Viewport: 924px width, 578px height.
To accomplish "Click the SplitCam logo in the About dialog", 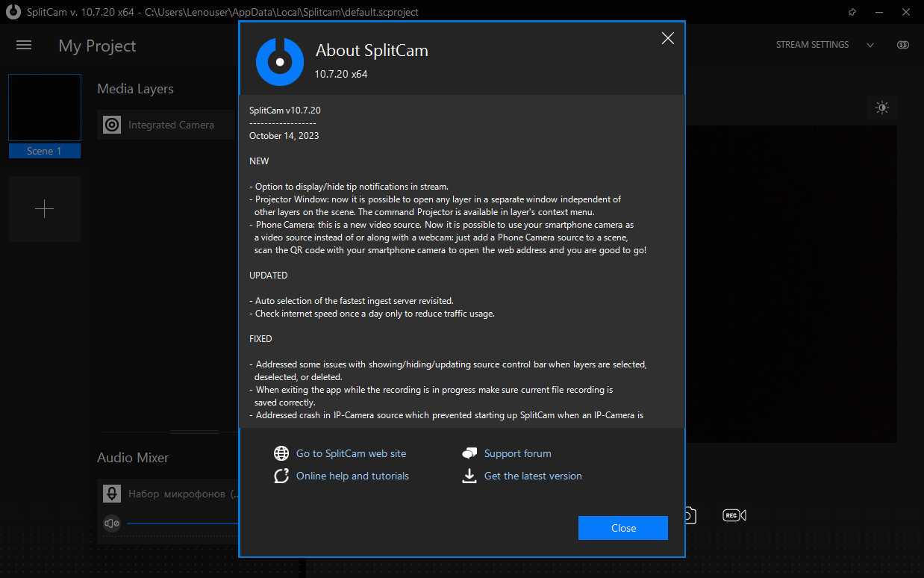I will coord(279,61).
